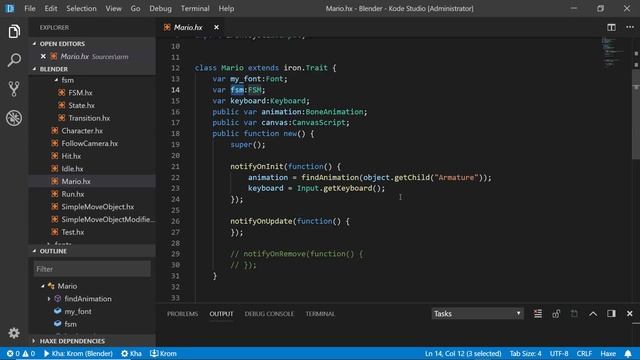Click the errors count in status bar
The height and width of the screenshot is (360, 640).
13,353
